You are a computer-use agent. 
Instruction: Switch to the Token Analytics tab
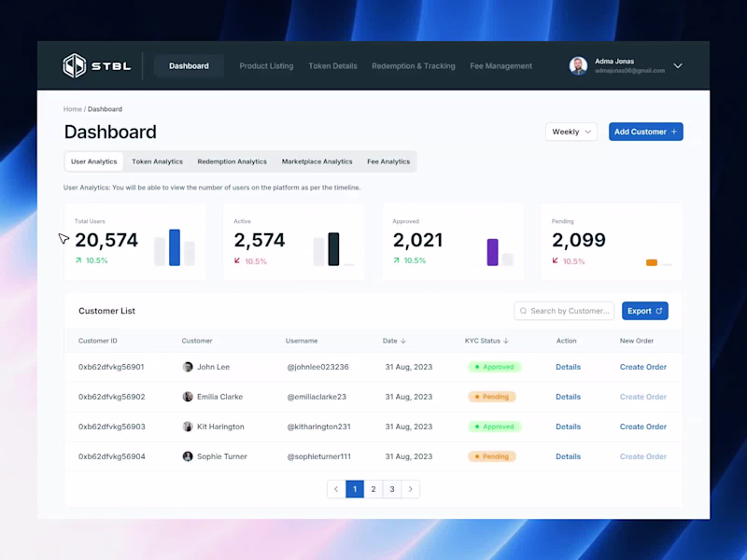(x=156, y=161)
